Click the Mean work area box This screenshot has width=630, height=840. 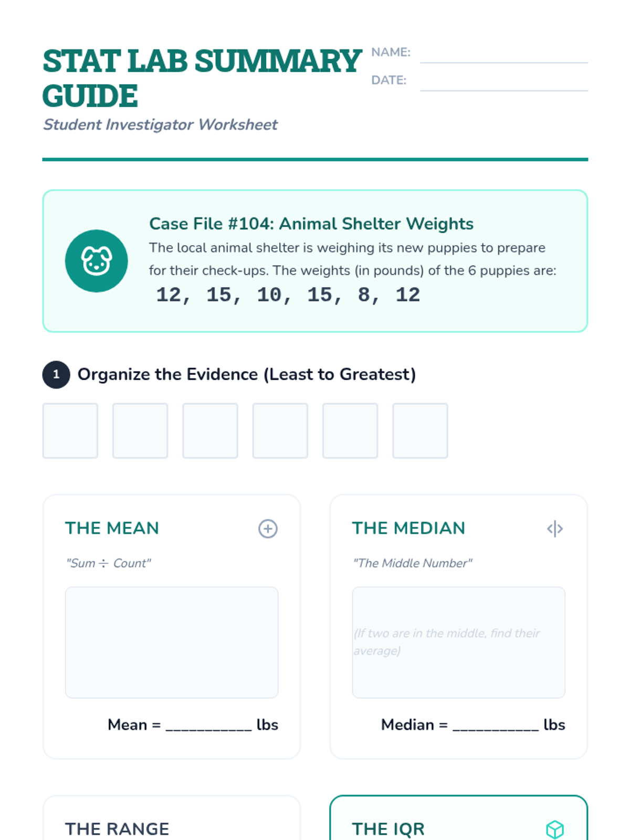tap(172, 642)
